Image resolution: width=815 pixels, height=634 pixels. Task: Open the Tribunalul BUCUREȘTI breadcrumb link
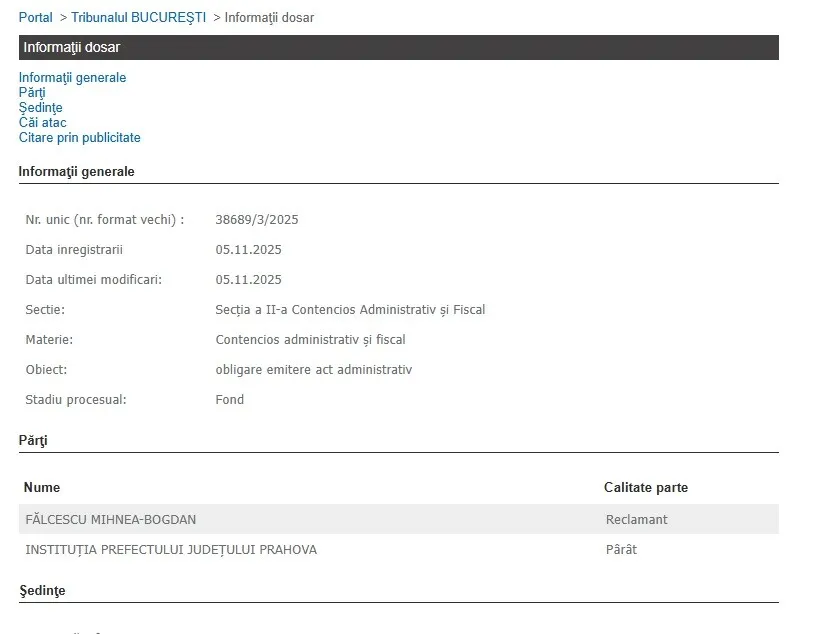(138, 18)
